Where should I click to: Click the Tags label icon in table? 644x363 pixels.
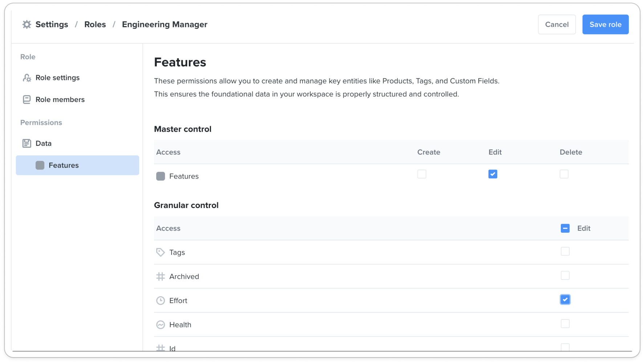coord(161,252)
